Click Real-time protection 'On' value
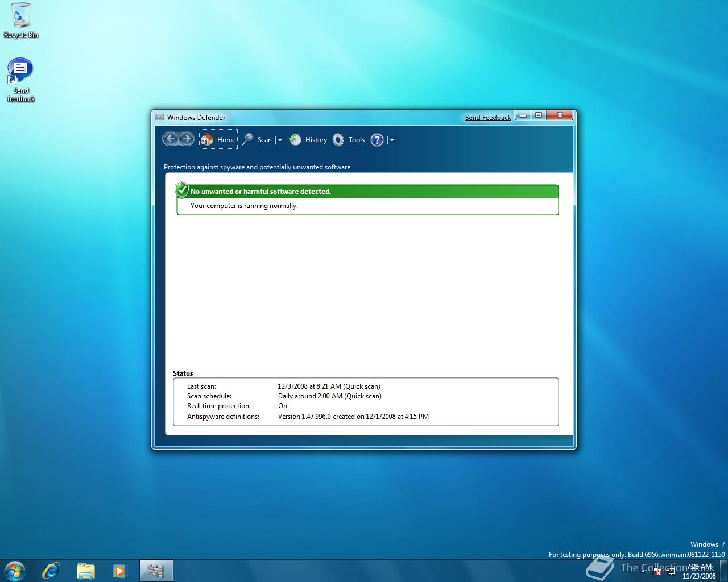Image resolution: width=728 pixels, height=582 pixels. pos(283,406)
